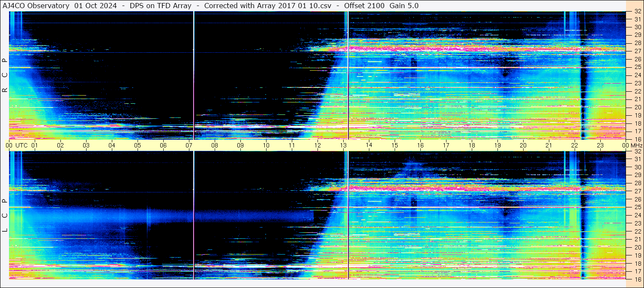Viewport: 644px width, 288px height.
Task: Click '25' frequency label of RCP panel
Action: 637,67
